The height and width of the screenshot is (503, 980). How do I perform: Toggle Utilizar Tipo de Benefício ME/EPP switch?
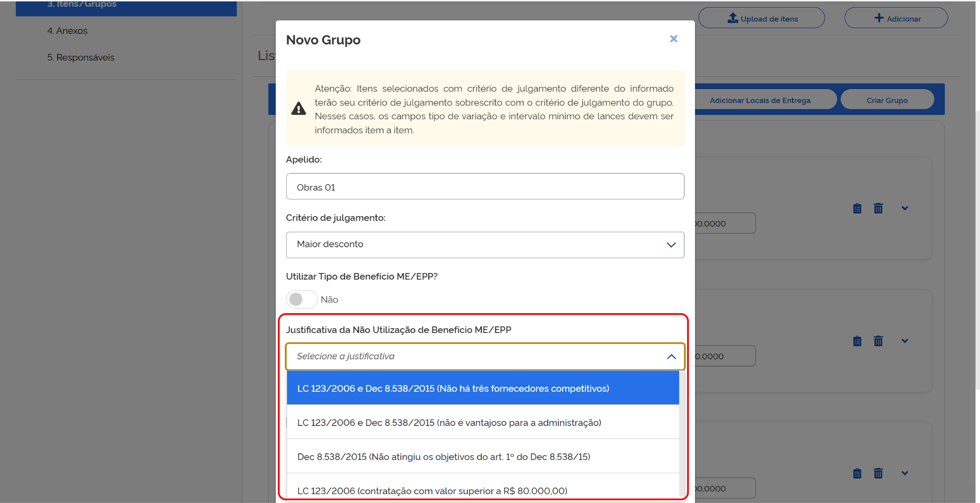click(302, 299)
